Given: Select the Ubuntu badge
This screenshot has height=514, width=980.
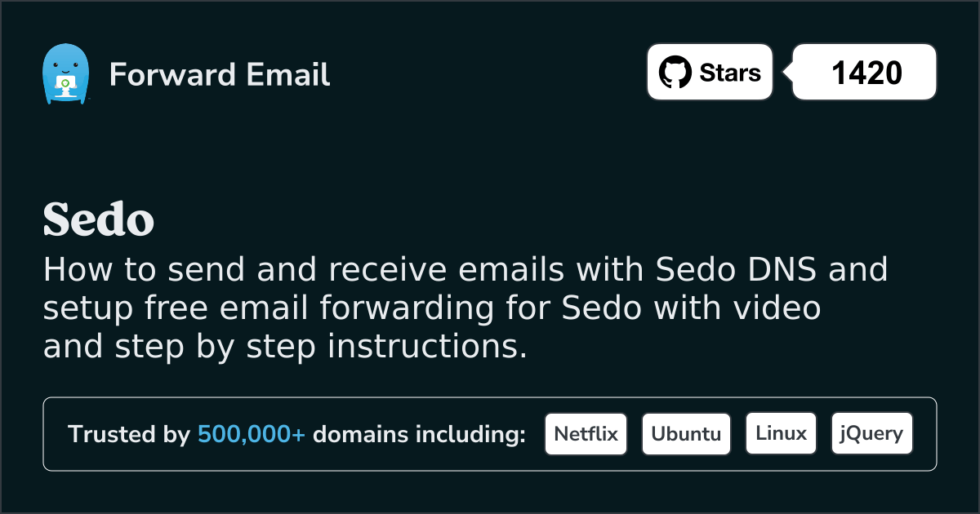Looking at the screenshot, I should pos(686,433).
